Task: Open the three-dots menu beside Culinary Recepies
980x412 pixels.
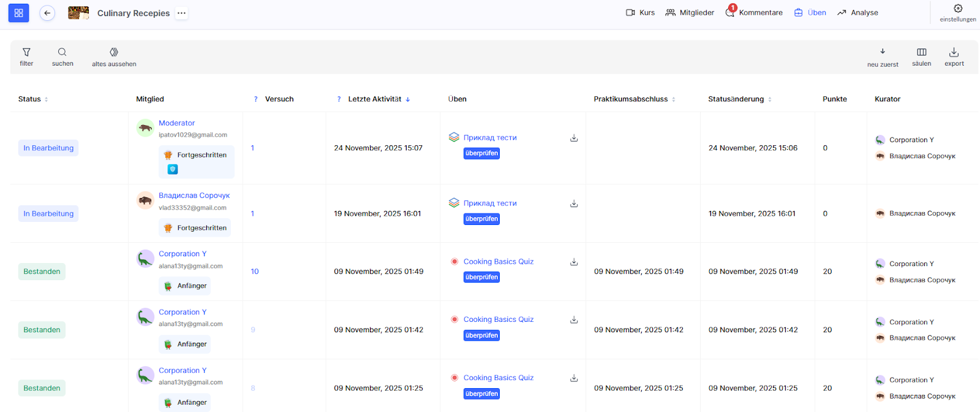Action: [x=181, y=13]
